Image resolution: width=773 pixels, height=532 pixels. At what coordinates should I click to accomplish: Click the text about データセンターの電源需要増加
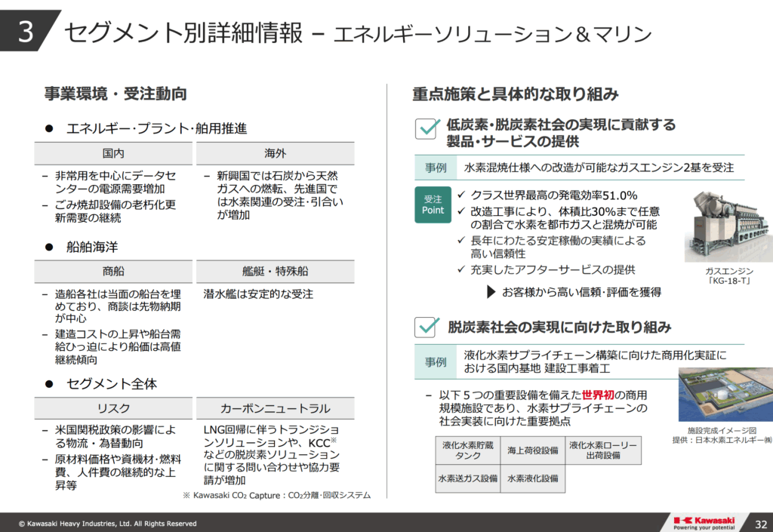(x=115, y=183)
